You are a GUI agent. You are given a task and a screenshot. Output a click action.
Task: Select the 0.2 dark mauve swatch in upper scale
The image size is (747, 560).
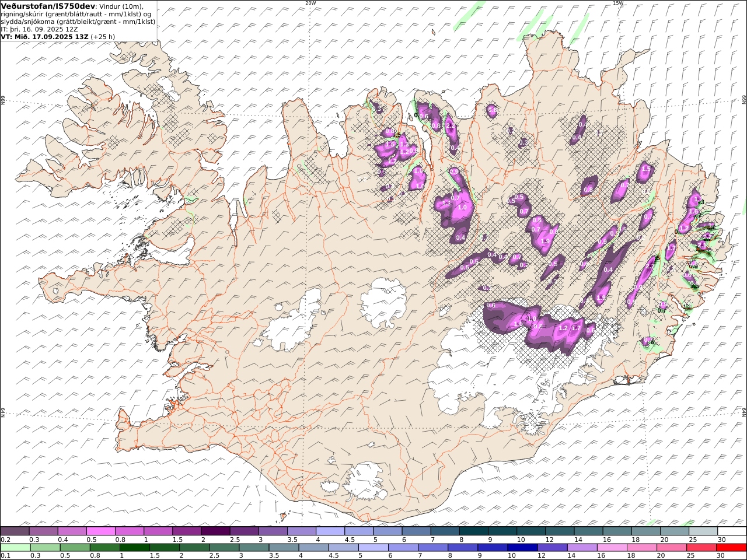tap(15, 531)
